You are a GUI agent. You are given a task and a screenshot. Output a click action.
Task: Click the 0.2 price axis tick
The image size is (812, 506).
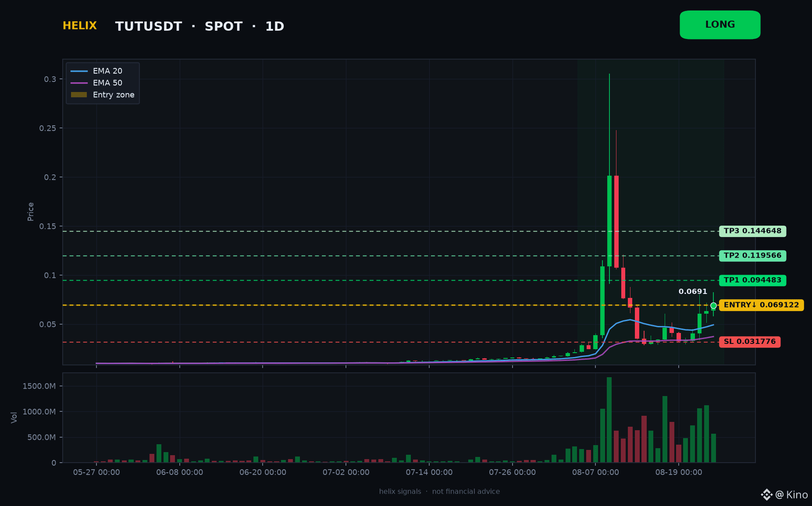coord(50,177)
